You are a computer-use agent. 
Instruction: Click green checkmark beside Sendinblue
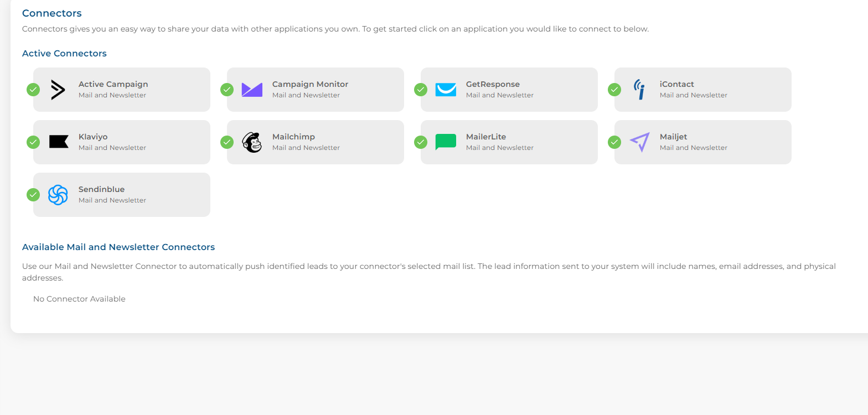click(x=33, y=195)
